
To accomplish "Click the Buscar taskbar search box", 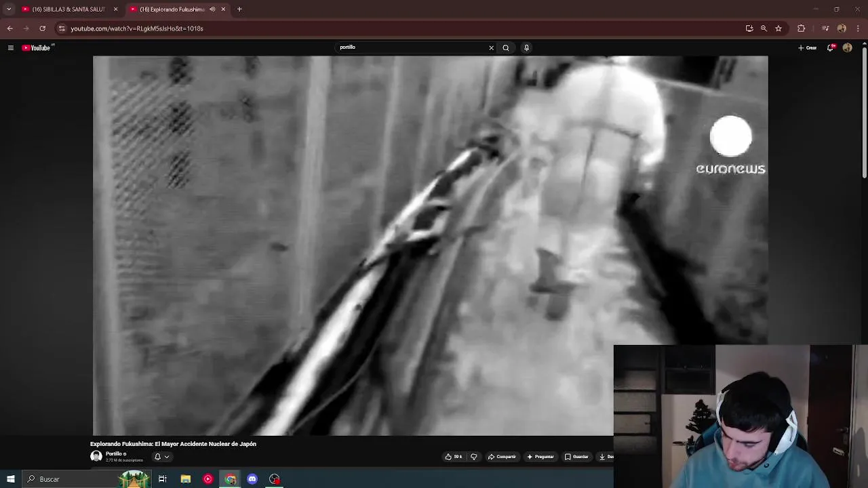I will 87,479.
